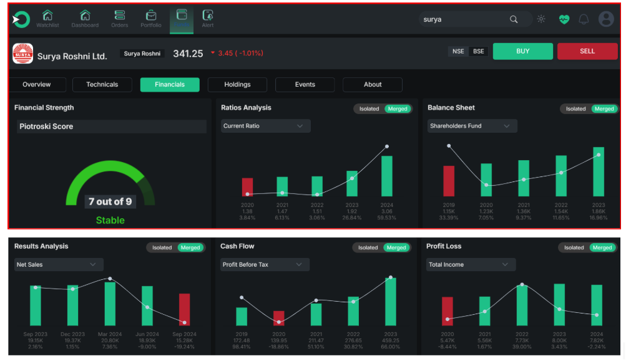The width and height of the screenshot is (631, 364).
Task: Click the 20.80K value in Results Analysis
Action: [110, 340]
